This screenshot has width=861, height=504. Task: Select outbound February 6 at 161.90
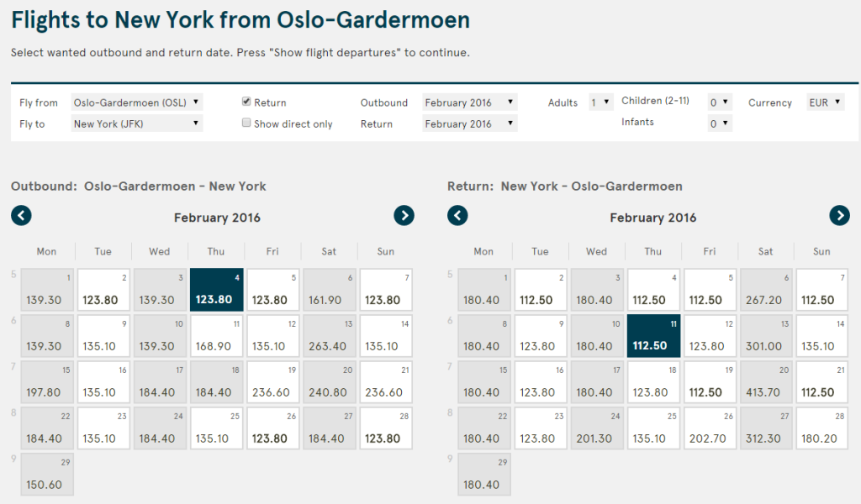click(330, 290)
